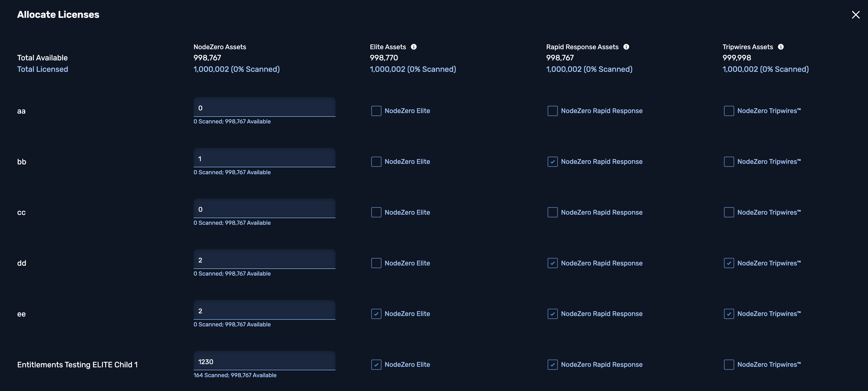Close the Allocate Licenses dialog
This screenshot has width=868, height=391.
855,15
